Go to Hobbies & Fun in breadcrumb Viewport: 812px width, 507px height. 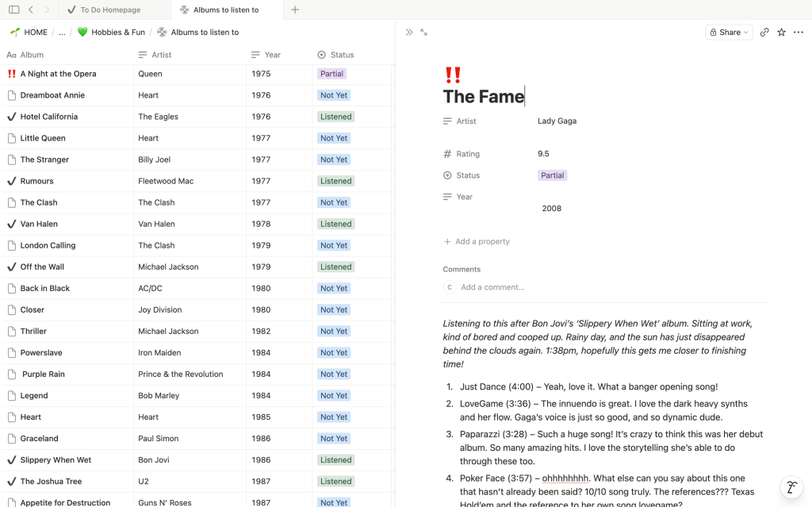pos(117,33)
